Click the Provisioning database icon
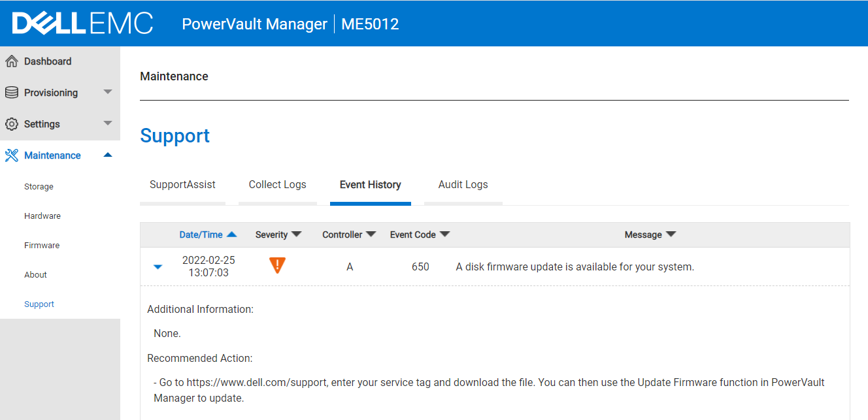The height and width of the screenshot is (420, 868). pos(11,93)
